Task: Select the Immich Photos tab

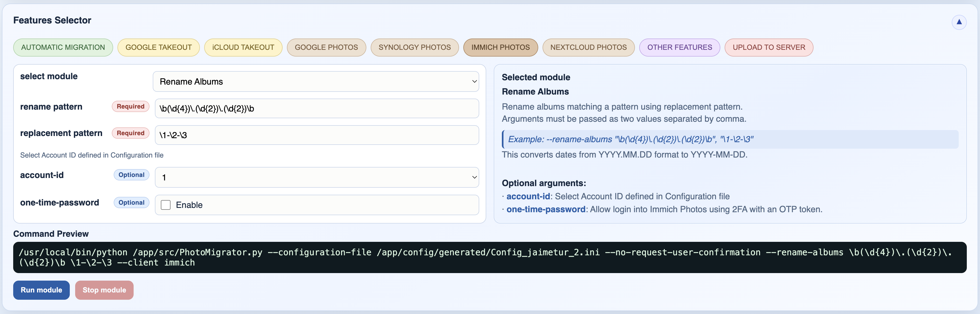Action: point(500,47)
